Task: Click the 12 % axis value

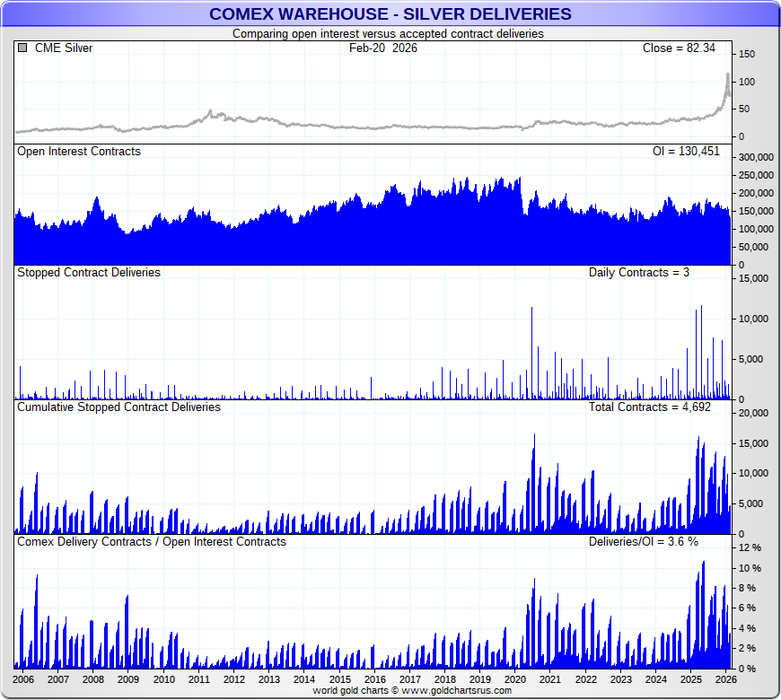Action: (x=750, y=547)
